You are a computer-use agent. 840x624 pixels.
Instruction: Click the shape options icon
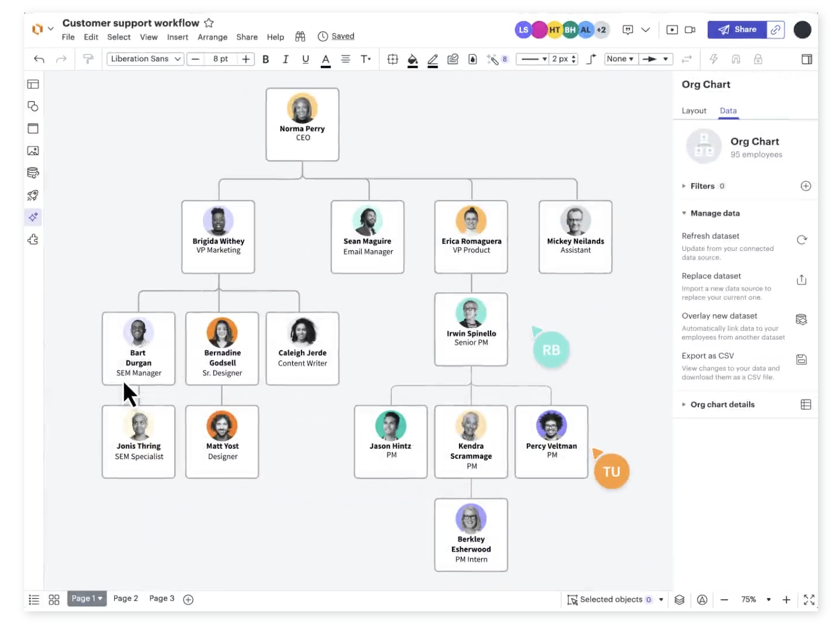coord(392,59)
